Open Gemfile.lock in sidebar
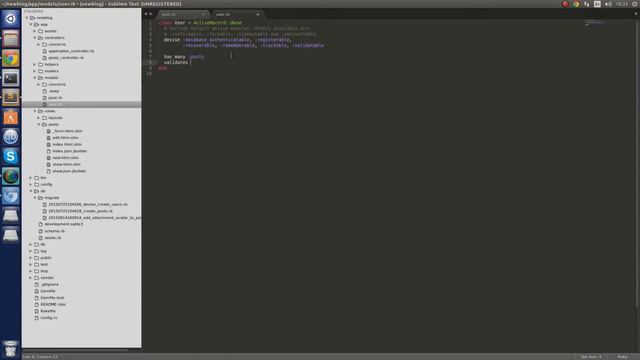640x360 pixels. coord(52,298)
